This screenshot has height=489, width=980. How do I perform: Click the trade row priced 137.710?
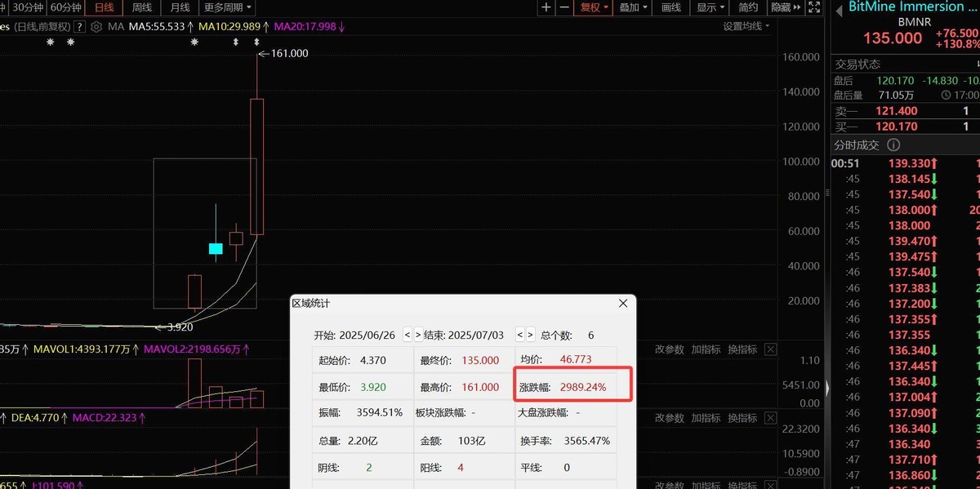[906, 460]
